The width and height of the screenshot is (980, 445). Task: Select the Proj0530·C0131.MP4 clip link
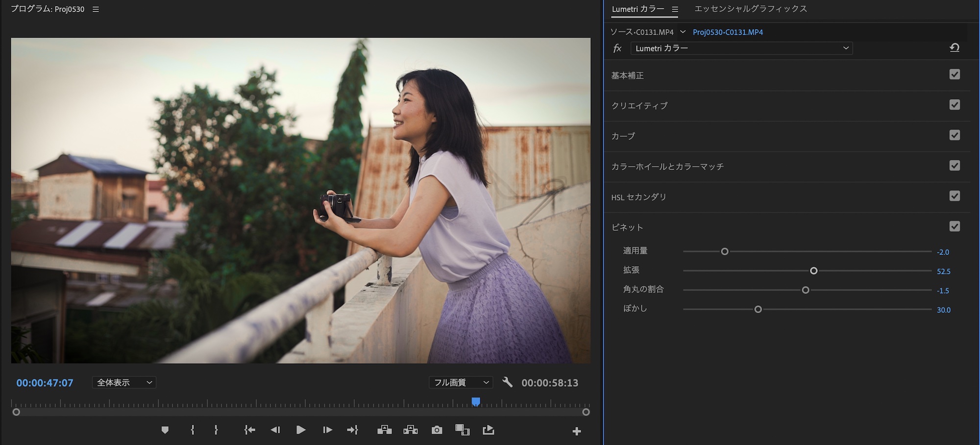click(728, 32)
